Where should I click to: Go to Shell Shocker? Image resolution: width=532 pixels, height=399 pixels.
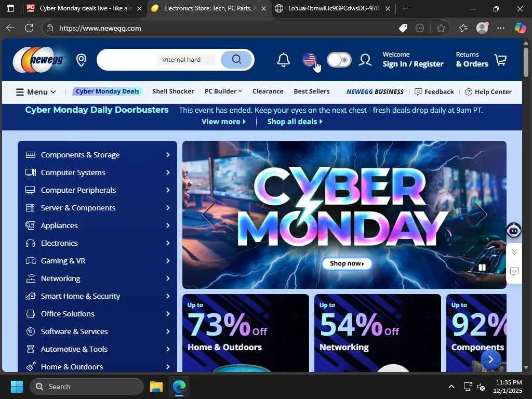click(x=173, y=91)
